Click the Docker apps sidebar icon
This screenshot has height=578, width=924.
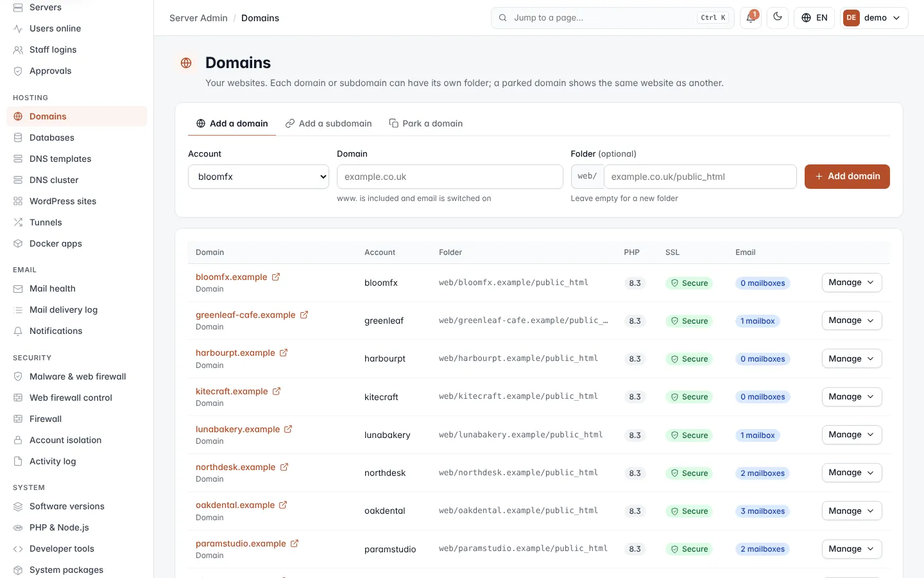point(18,243)
